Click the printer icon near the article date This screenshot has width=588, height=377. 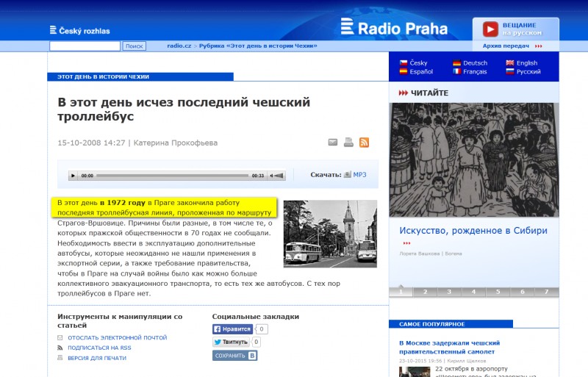pyautogui.click(x=348, y=143)
